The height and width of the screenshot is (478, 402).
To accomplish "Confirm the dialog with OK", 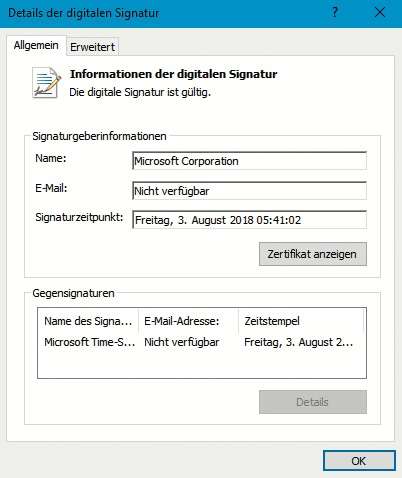I will 359,461.
